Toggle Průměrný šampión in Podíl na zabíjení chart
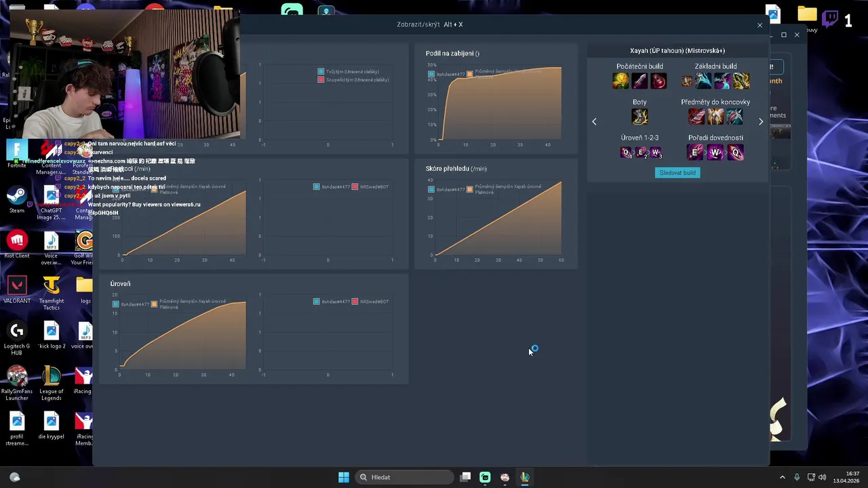This screenshot has width=868, height=488. point(505,73)
